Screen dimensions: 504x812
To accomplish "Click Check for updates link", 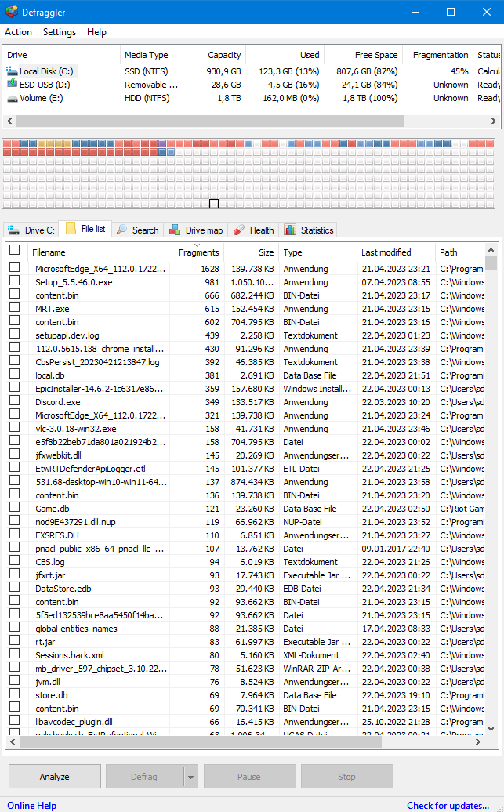I will point(448,805).
